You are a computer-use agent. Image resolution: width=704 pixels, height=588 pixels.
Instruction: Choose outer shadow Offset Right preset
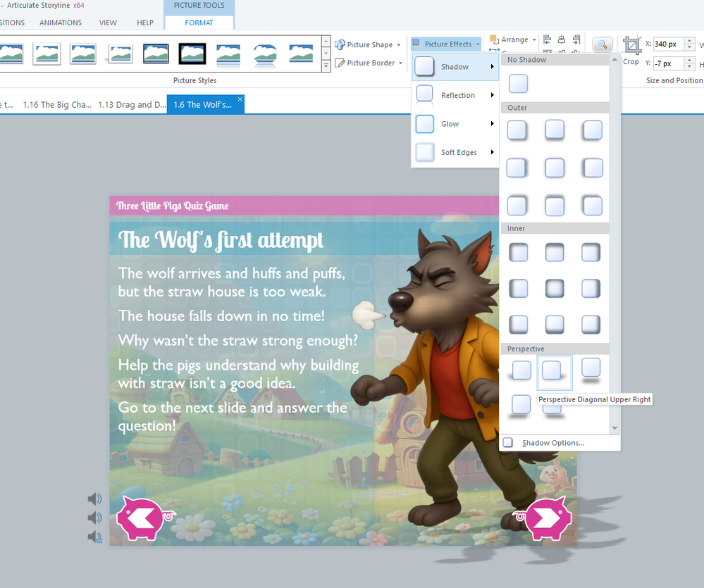point(517,168)
